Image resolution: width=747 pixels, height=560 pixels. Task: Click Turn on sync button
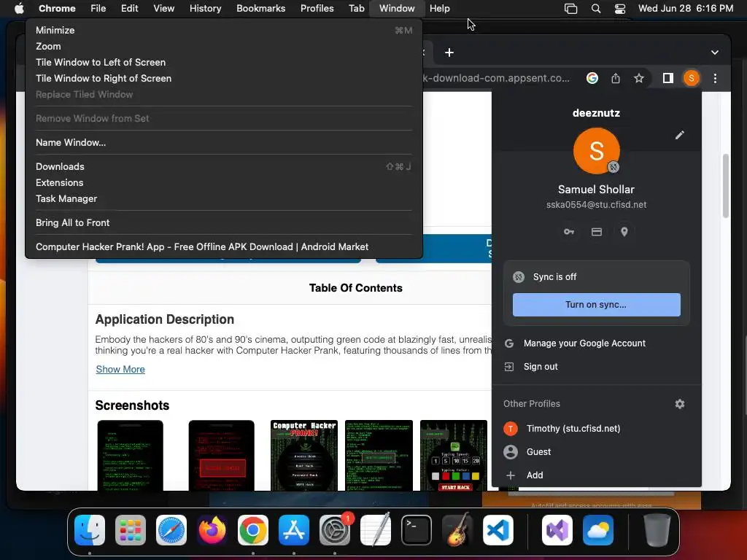[x=597, y=305]
